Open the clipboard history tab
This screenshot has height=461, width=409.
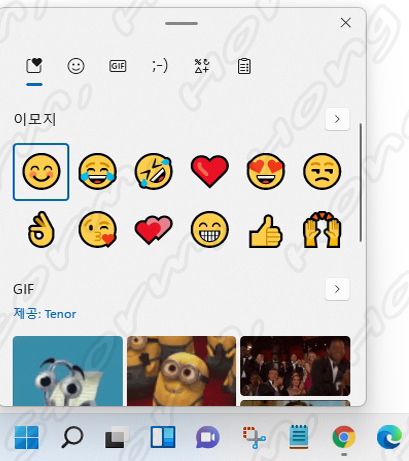(244, 66)
